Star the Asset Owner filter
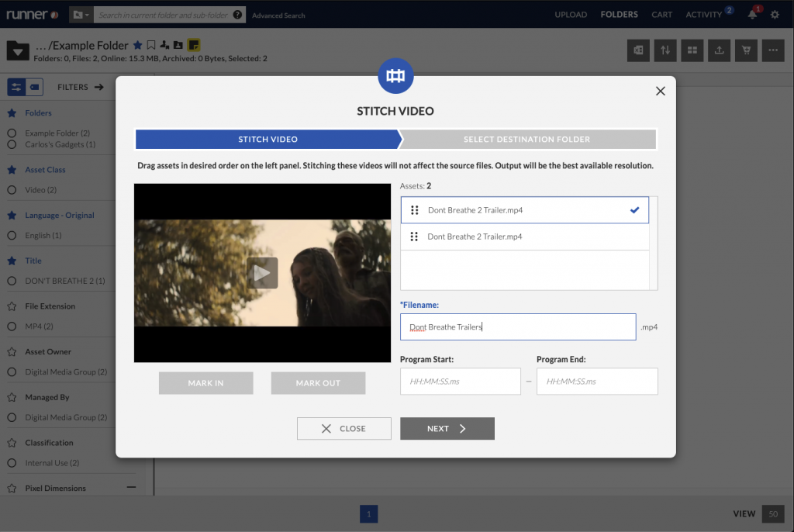794x532 pixels. click(x=12, y=352)
